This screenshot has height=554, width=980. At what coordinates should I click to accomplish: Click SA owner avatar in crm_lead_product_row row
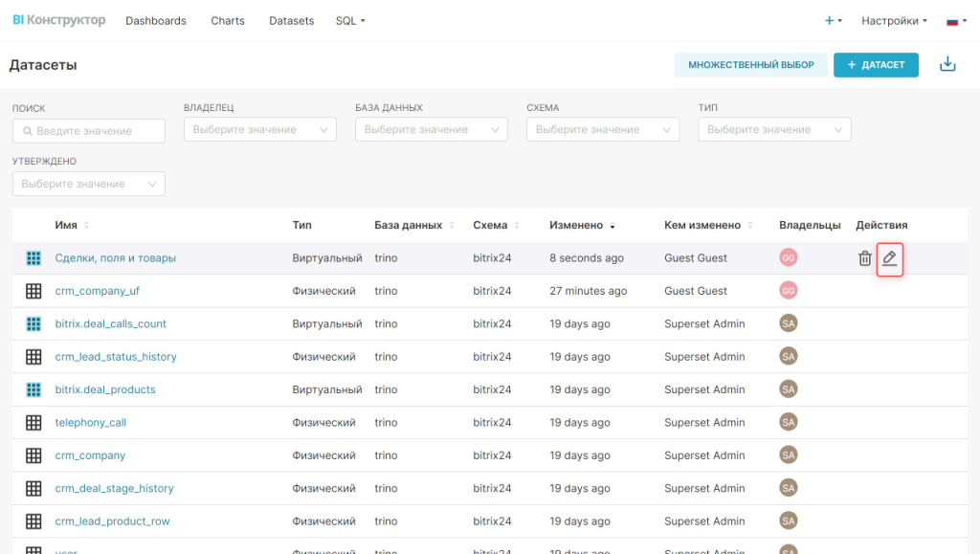[789, 521]
